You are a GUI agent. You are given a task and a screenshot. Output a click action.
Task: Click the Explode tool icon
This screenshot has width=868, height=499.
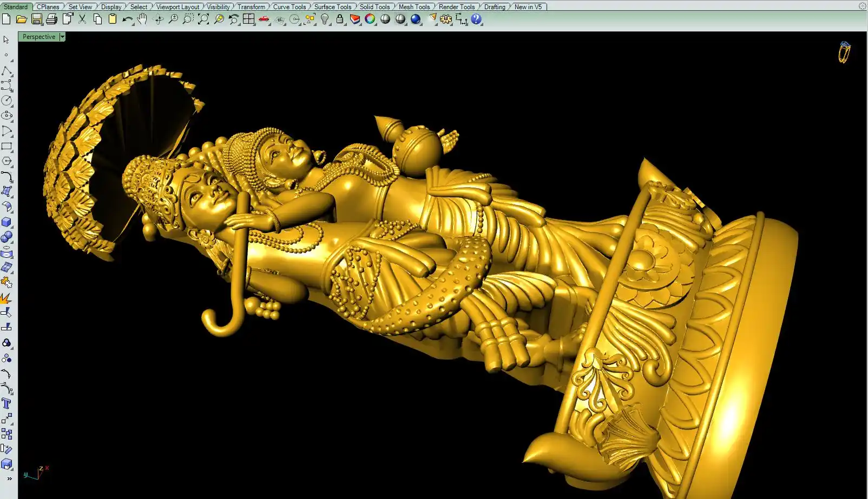coord(6,298)
